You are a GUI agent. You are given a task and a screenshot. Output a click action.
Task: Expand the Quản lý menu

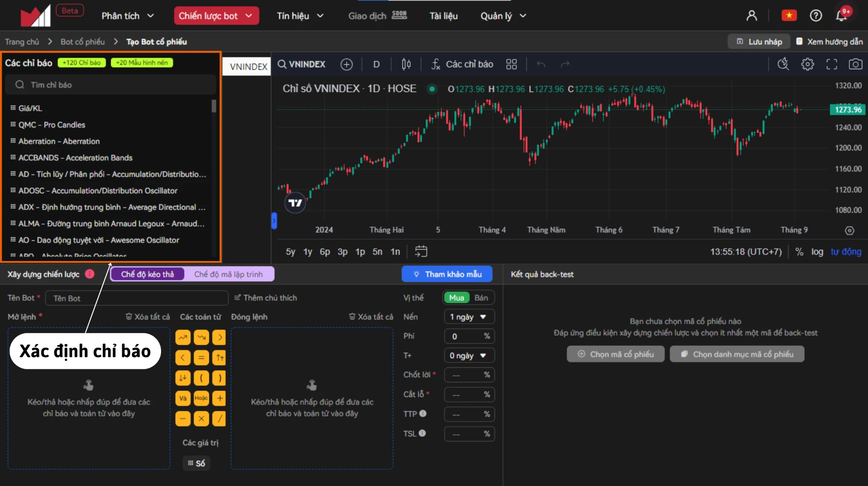point(504,16)
